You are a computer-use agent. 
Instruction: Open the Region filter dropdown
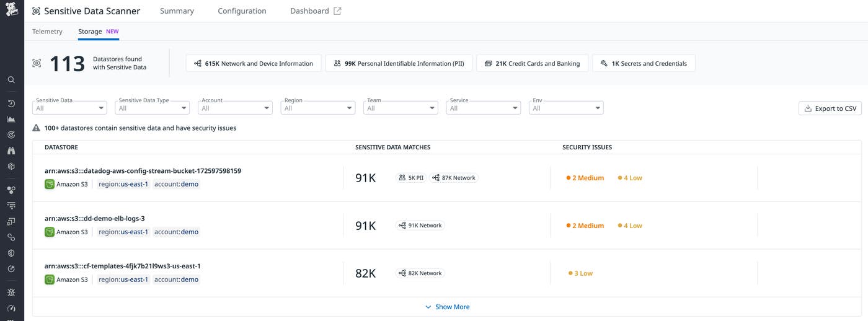click(318, 108)
